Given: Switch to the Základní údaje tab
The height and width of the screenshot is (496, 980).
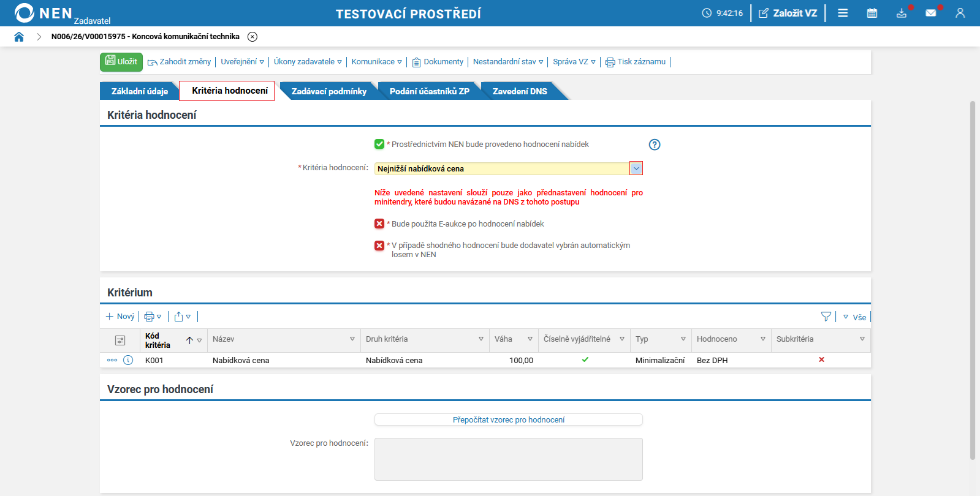Looking at the screenshot, I should 140,91.
